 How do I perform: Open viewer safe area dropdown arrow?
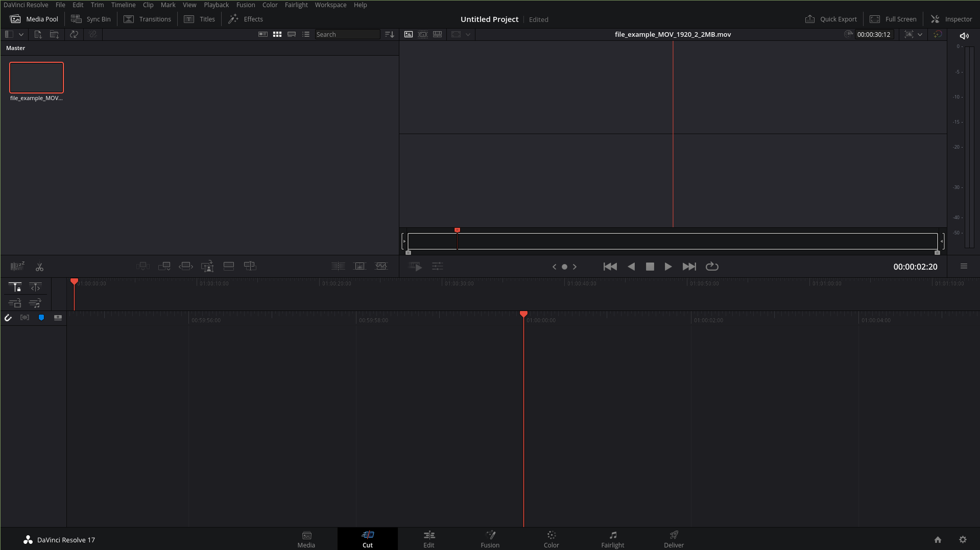(x=468, y=34)
